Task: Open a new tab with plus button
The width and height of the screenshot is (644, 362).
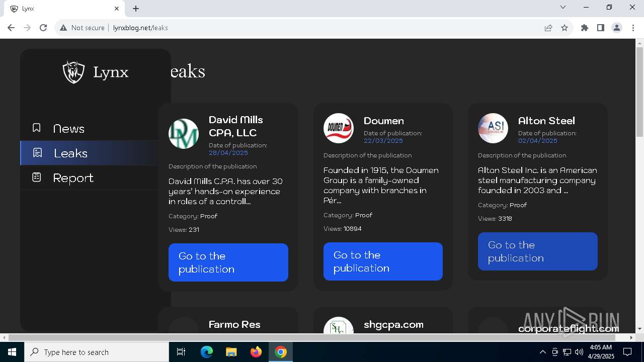Action: coord(136,9)
